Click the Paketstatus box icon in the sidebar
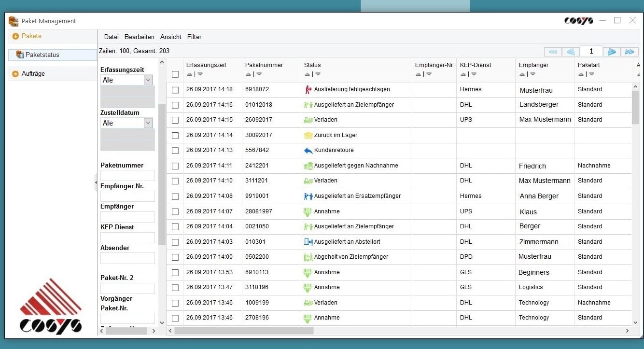Viewport: 644px width, 349px height. [20, 55]
